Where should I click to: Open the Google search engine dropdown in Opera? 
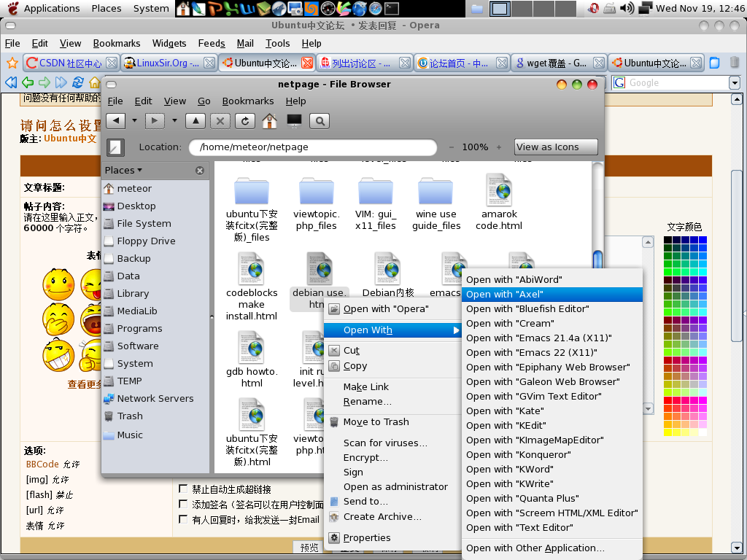[735, 83]
